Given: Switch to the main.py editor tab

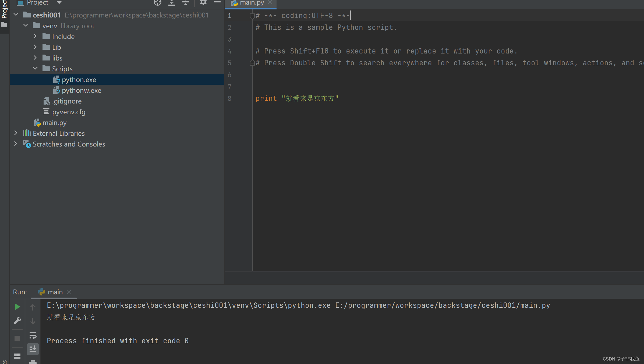Looking at the screenshot, I should tap(252, 3).
